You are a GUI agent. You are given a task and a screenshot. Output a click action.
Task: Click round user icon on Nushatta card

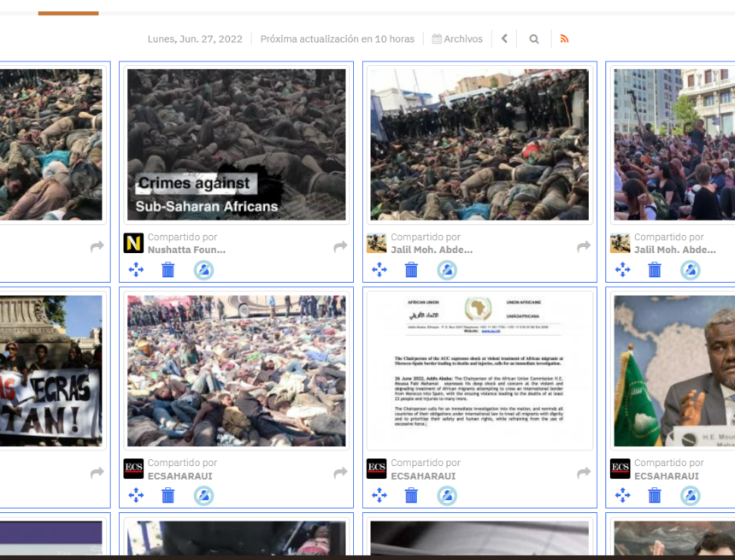[x=203, y=270]
